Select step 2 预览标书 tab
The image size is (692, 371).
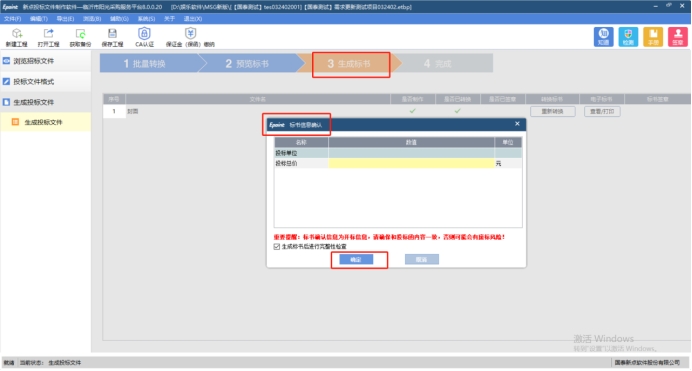[x=247, y=64]
